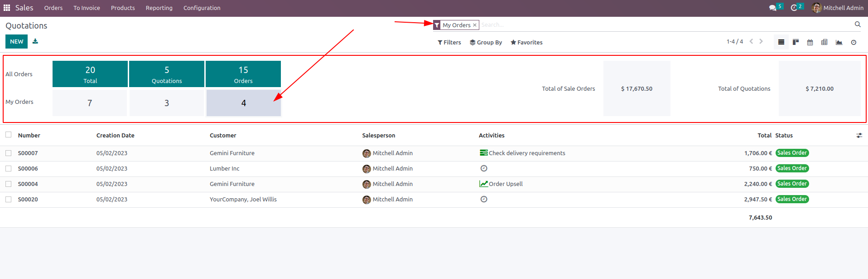Viewport: 868px width, 279px height.
Task: Switch to activity view
Action: pyautogui.click(x=854, y=42)
